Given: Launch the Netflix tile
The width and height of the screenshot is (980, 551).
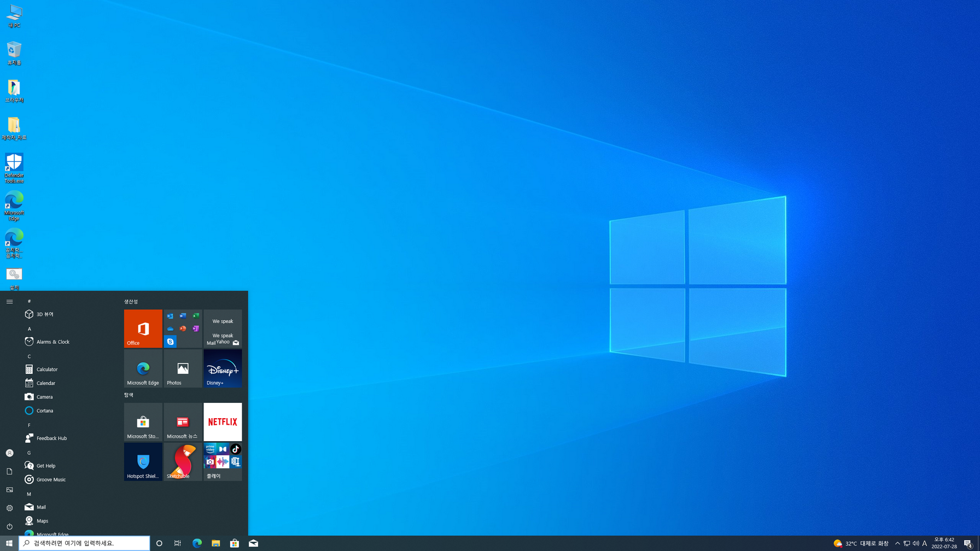Looking at the screenshot, I should (x=223, y=422).
